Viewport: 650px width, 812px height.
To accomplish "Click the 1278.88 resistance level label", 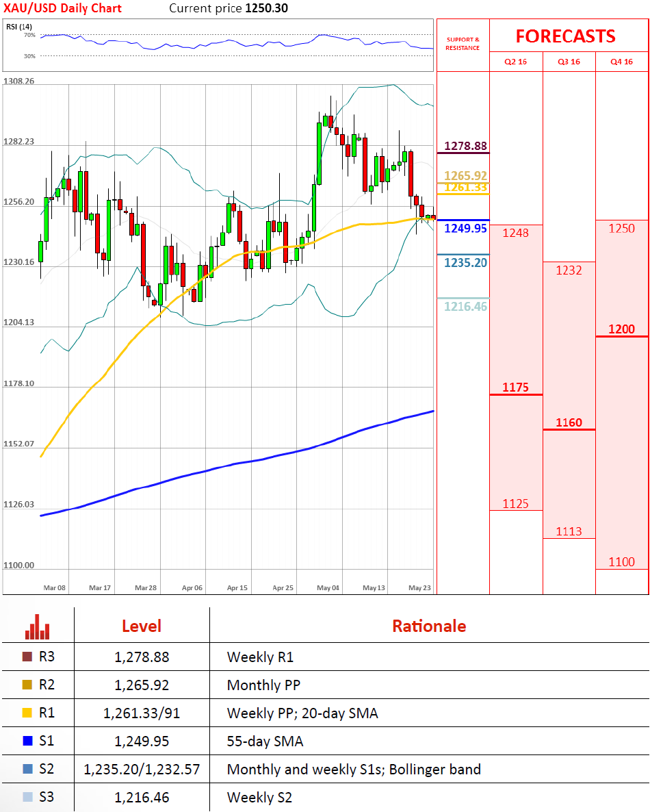I will (x=466, y=146).
